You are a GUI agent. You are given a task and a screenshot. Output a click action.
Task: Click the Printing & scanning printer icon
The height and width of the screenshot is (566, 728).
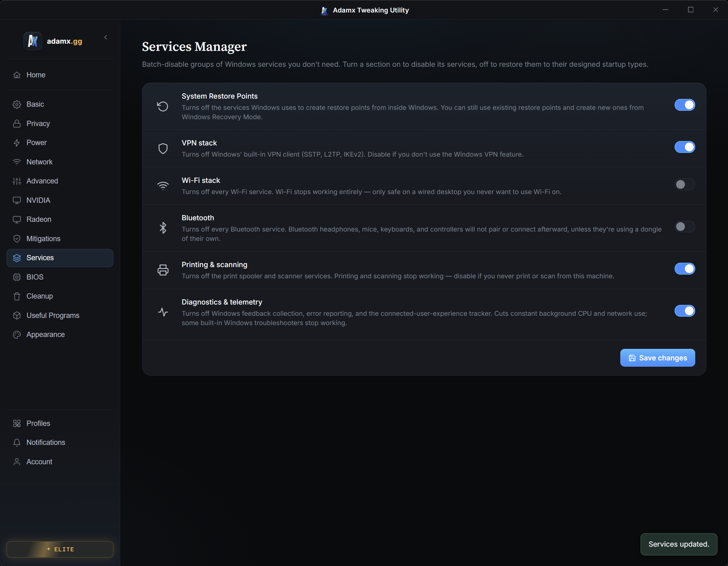tap(163, 270)
